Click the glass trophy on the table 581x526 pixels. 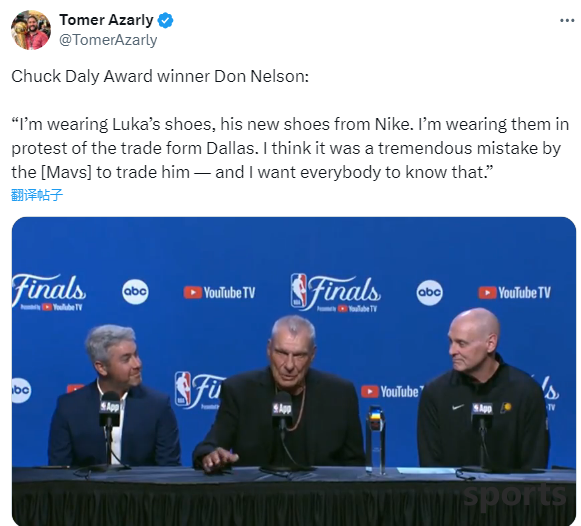375,440
